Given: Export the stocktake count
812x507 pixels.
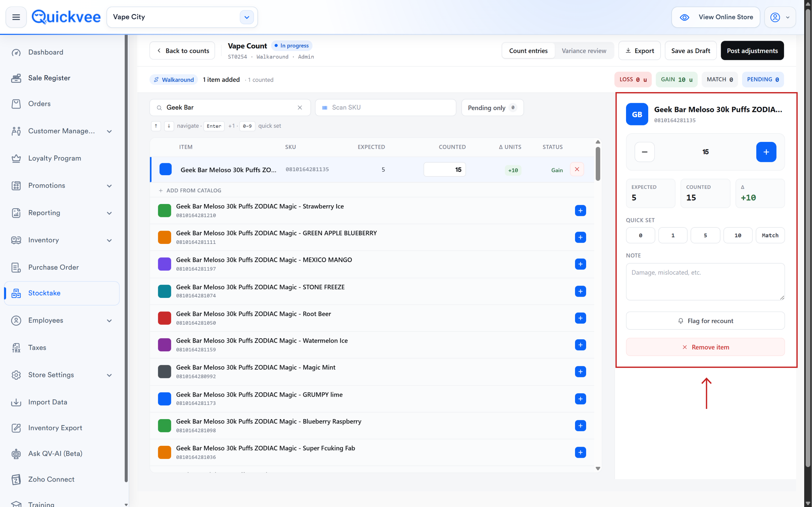Looking at the screenshot, I should click(639, 51).
